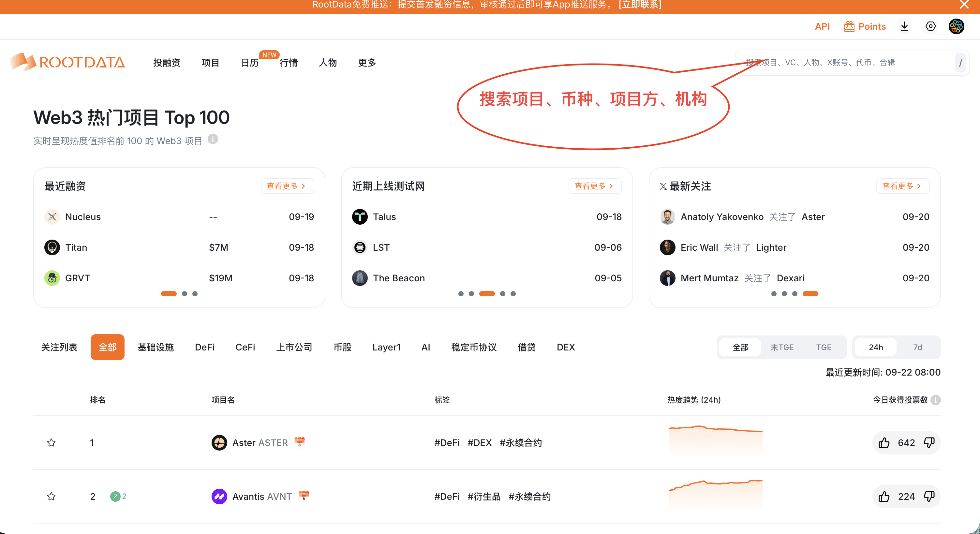The width and height of the screenshot is (980, 534).
Task: Click info icon next to 今日获得投票数
Action: point(935,400)
